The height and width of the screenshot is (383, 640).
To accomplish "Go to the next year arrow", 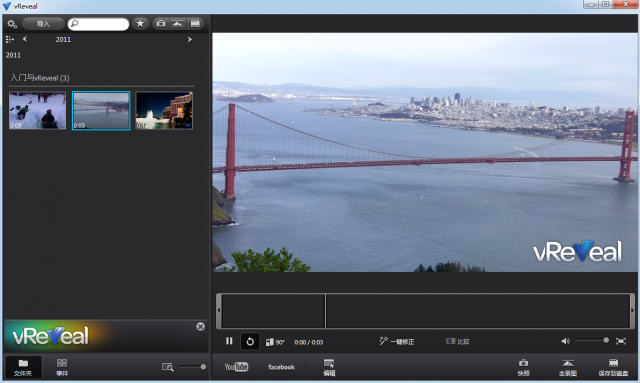I will [x=189, y=39].
